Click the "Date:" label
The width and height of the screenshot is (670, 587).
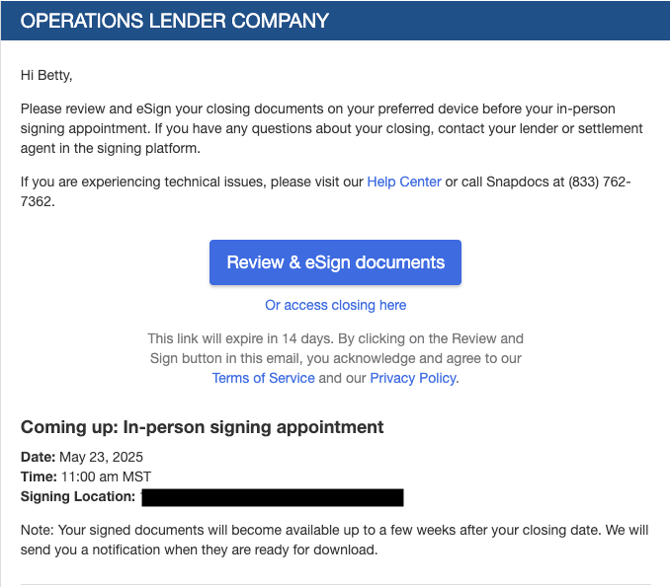coord(38,457)
